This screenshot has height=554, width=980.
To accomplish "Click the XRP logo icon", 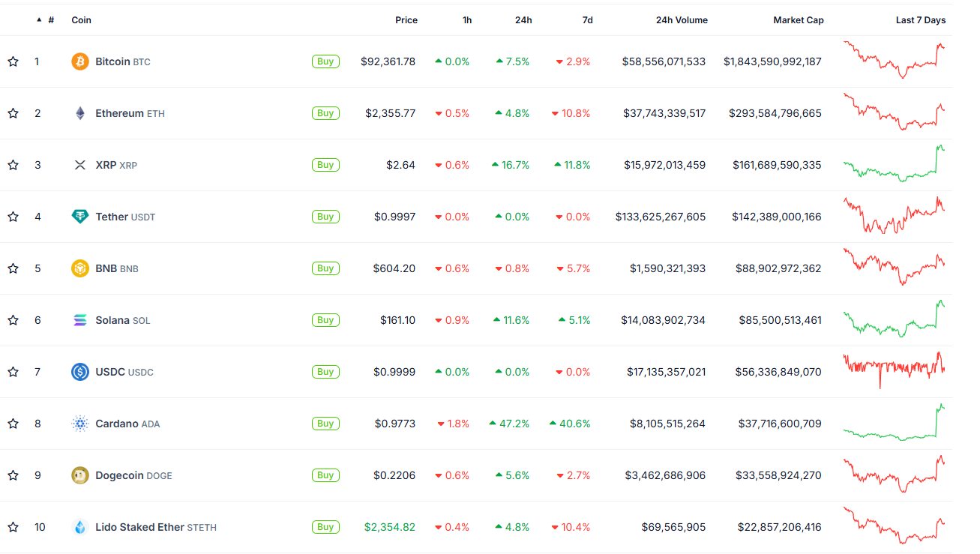I will point(80,165).
